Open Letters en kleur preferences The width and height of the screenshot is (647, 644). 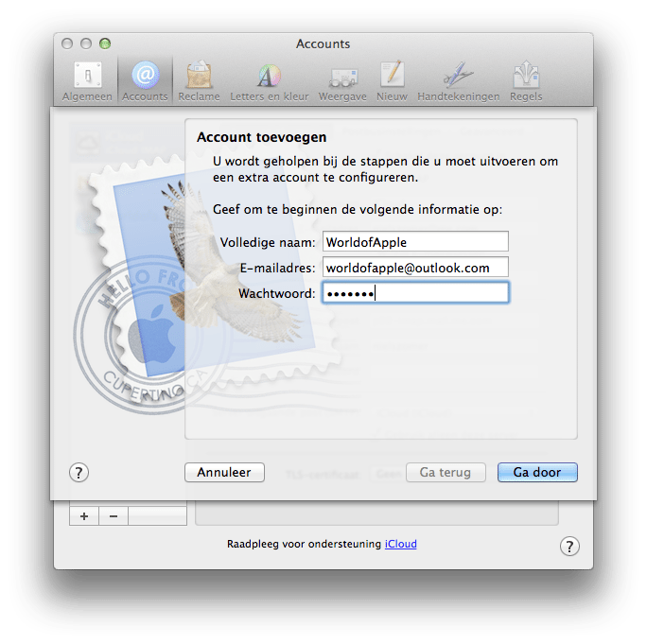click(269, 81)
